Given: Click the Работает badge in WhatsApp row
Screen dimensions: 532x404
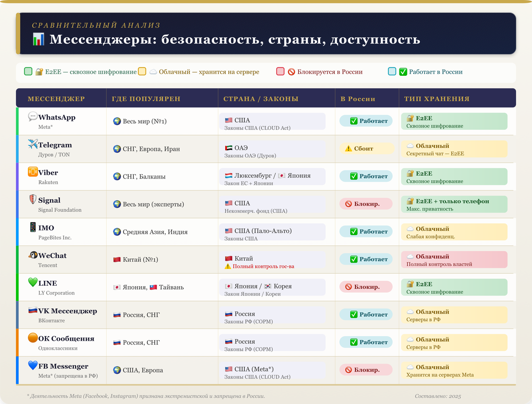Looking at the screenshot, I should (x=366, y=121).
